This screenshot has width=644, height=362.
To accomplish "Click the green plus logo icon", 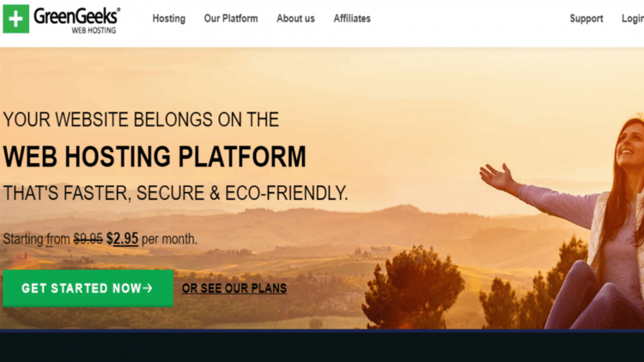I will tap(16, 19).
